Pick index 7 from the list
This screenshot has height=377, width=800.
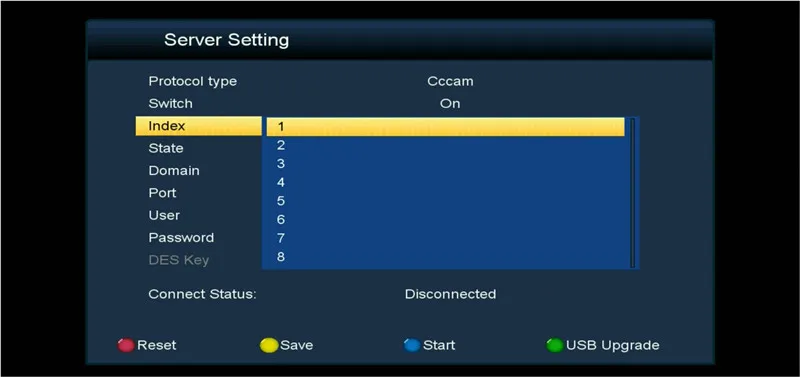click(x=445, y=238)
